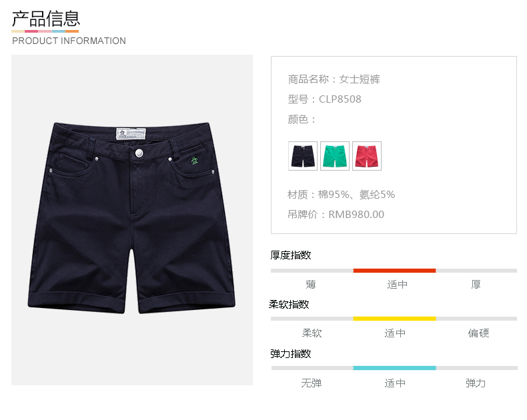Select the red shorts color thumbnail
This screenshot has height=420, width=527.
click(367, 156)
